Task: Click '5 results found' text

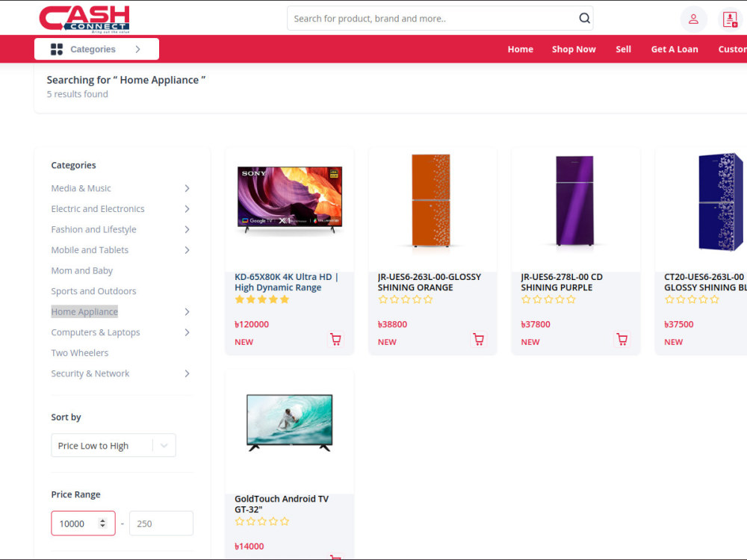Action: click(x=77, y=94)
